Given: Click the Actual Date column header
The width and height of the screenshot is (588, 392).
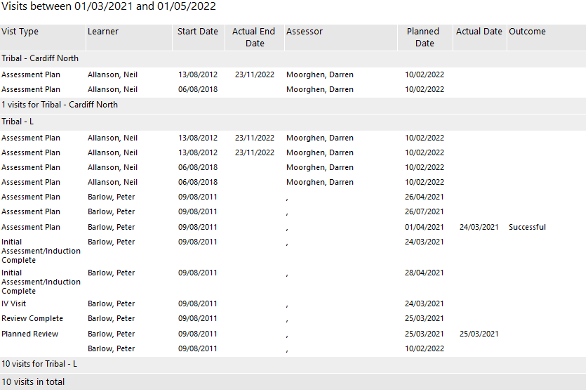Looking at the screenshot, I should (x=479, y=32).
